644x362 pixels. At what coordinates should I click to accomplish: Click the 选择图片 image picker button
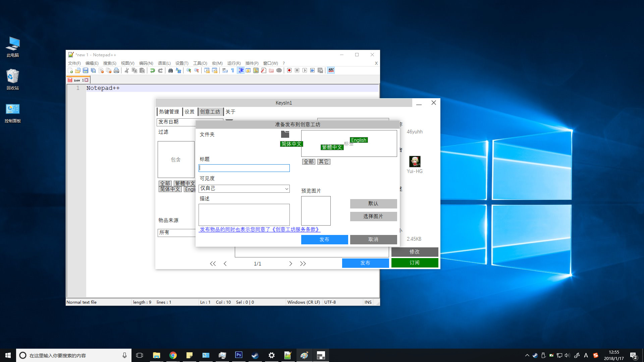[373, 216]
